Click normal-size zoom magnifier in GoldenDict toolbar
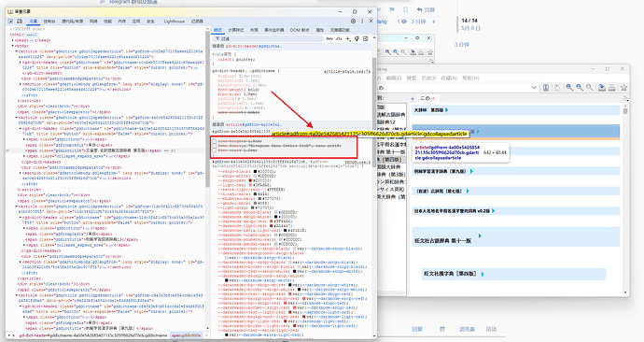Viewport: 644px width, 342px height. (589, 88)
